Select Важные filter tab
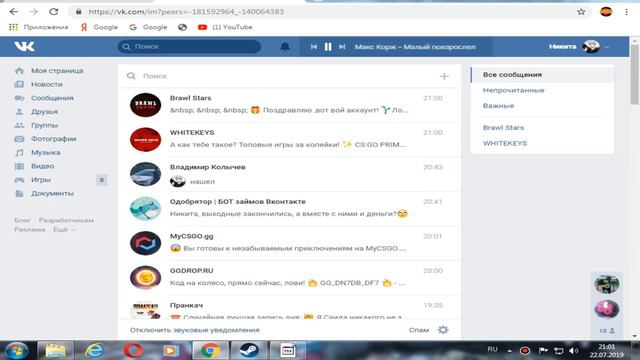This screenshot has width=640, height=360. coord(542,106)
